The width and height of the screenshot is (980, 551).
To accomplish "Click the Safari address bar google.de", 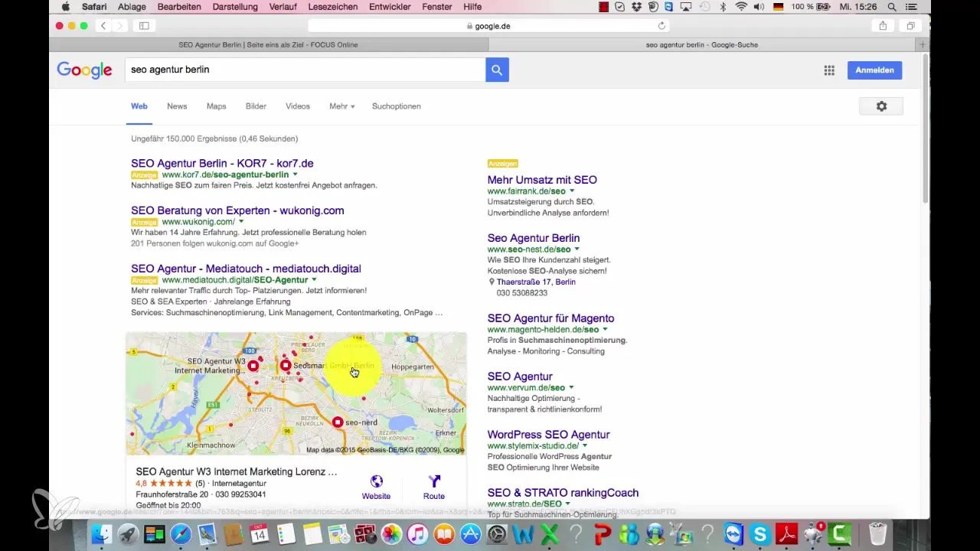I will (x=490, y=25).
